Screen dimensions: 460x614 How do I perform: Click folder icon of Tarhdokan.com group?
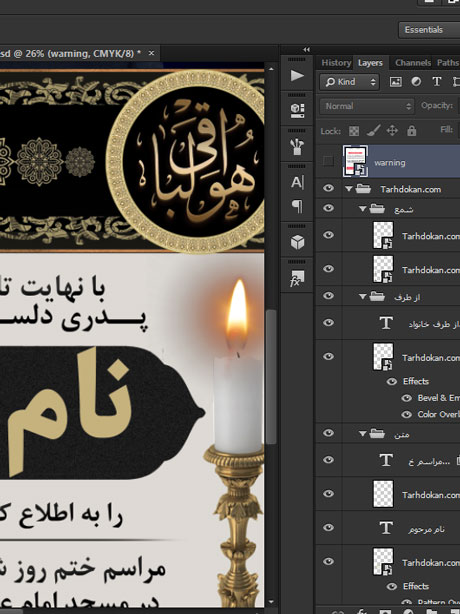coord(363,189)
